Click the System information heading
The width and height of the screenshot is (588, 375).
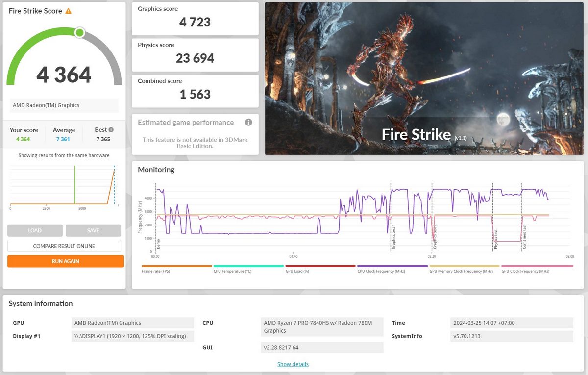[x=41, y=303]
